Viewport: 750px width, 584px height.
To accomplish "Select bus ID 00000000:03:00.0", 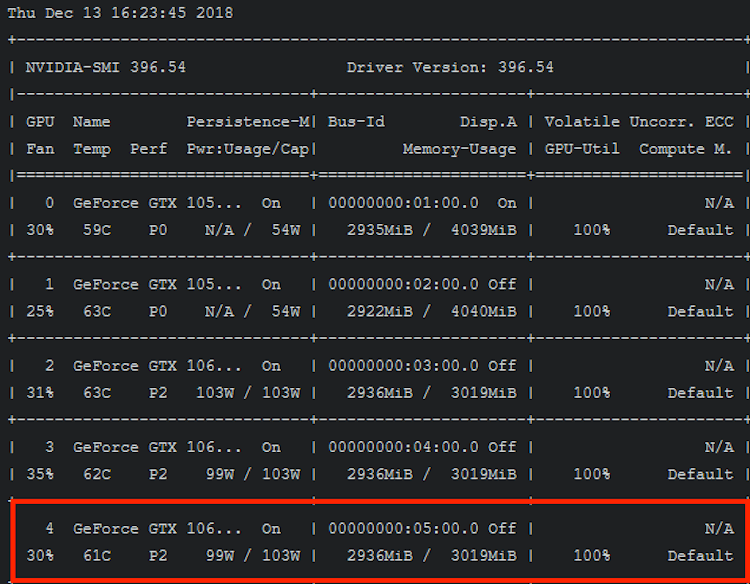I will [403, 366].
